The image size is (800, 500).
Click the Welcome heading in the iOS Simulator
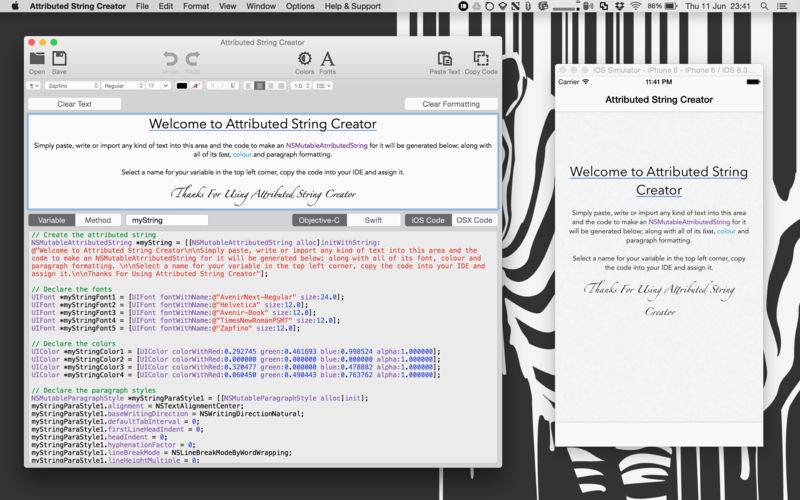tap(659, 181)
